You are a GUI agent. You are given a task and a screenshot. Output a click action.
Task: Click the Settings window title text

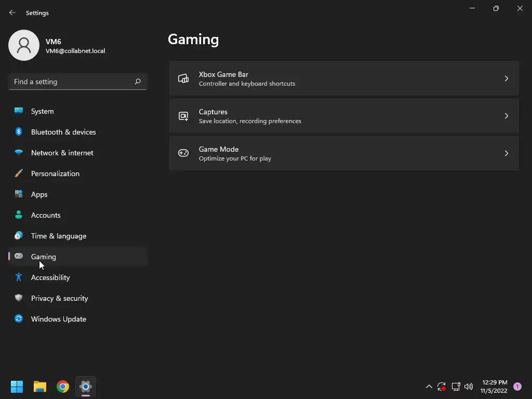pyautogui.click(x=37, y=13)
